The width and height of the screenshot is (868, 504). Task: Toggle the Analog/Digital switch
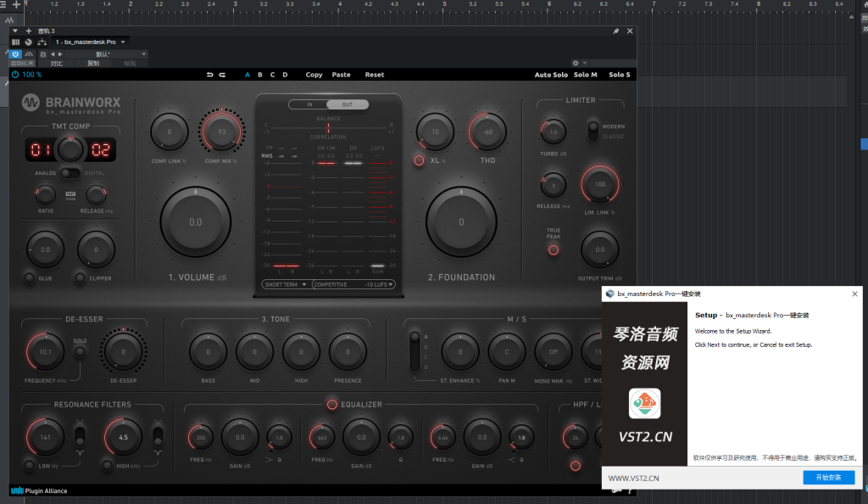tap(70, 173)
